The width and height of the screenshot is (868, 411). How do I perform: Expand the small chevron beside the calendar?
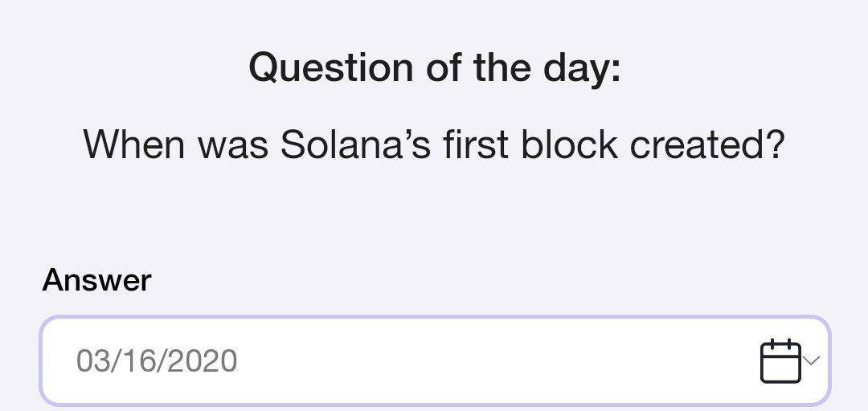pos(812,361)
